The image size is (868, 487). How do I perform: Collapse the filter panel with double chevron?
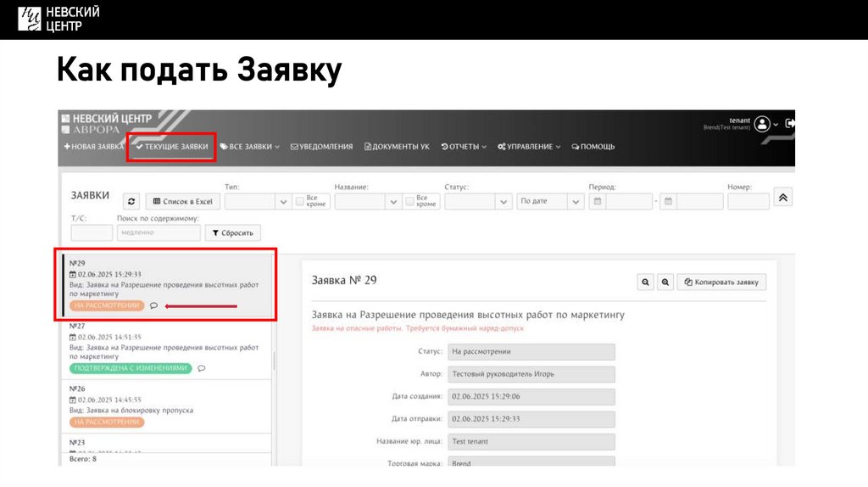(x=782, y=198)
